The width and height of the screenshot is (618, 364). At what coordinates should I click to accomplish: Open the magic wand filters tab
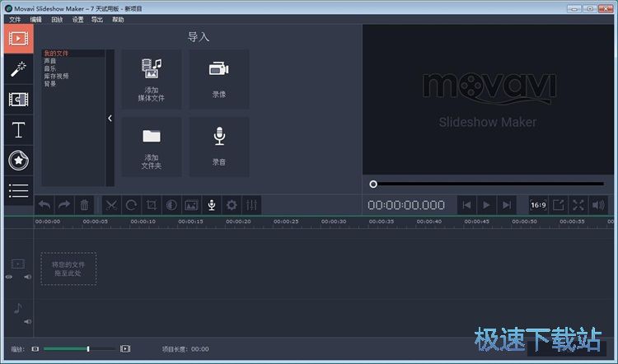pyautogui.click(x=18, y=69)
